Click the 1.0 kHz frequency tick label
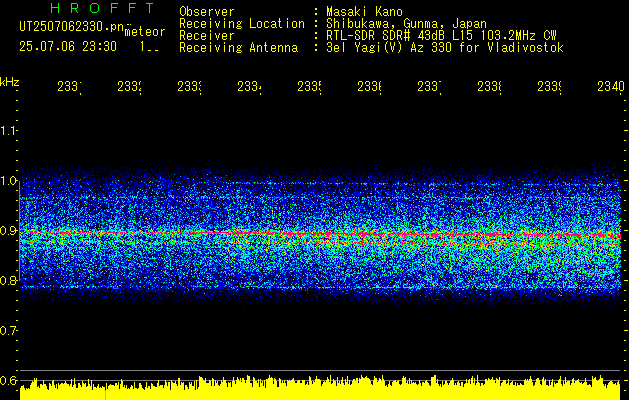Screen dimensions: 629x400 pos(8,181)
